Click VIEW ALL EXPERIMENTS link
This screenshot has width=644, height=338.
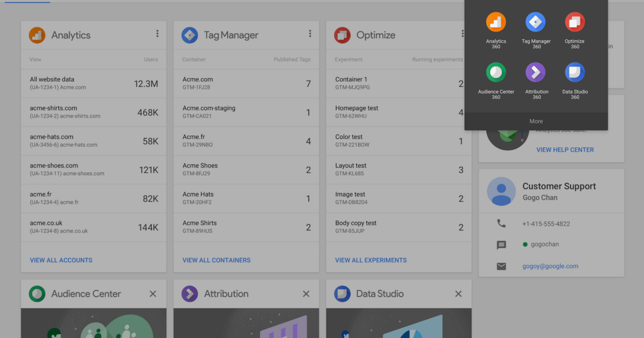(x=371, y=260)
